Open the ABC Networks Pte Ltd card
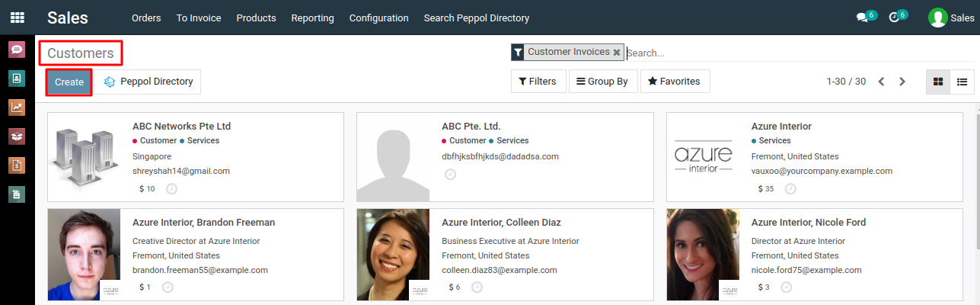The width and height of the screenshot is (980, 305). 196,157
